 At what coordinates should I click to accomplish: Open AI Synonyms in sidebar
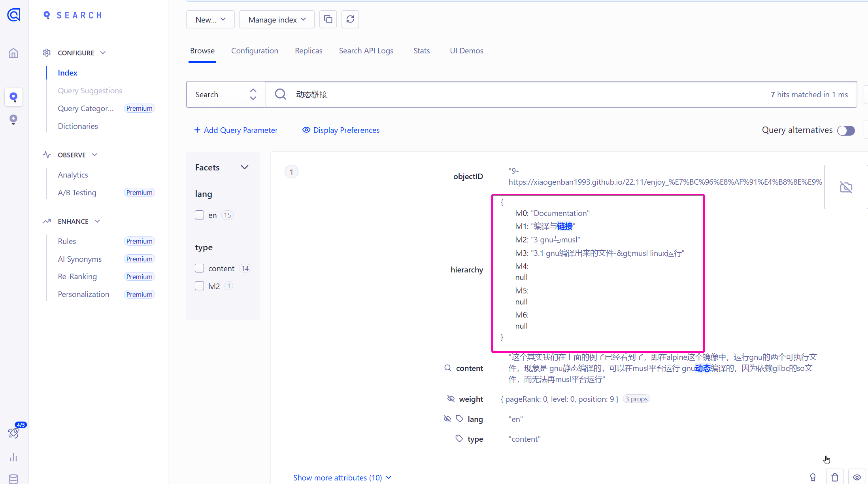(x=79, y=259)
